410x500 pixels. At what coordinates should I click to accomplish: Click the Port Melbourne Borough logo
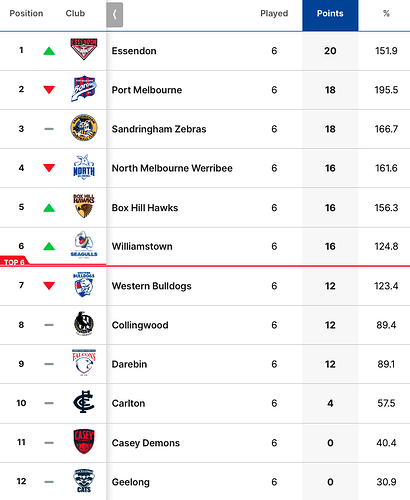point(84,88)
